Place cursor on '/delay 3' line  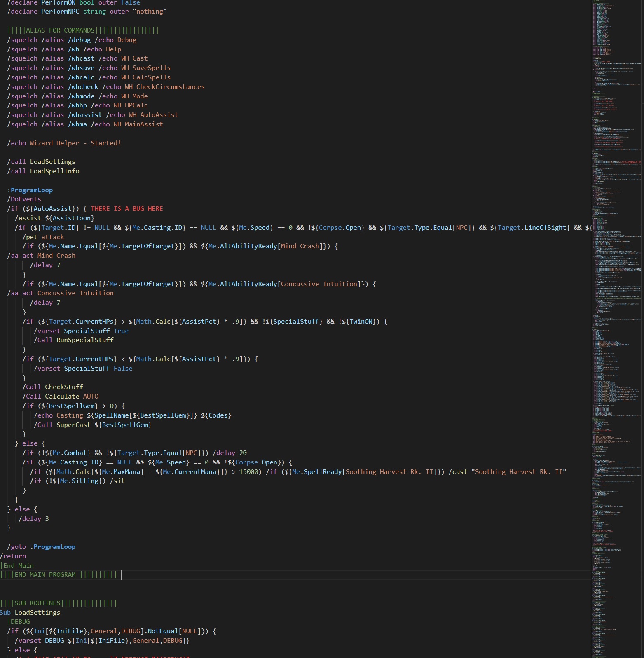point(34,519)
